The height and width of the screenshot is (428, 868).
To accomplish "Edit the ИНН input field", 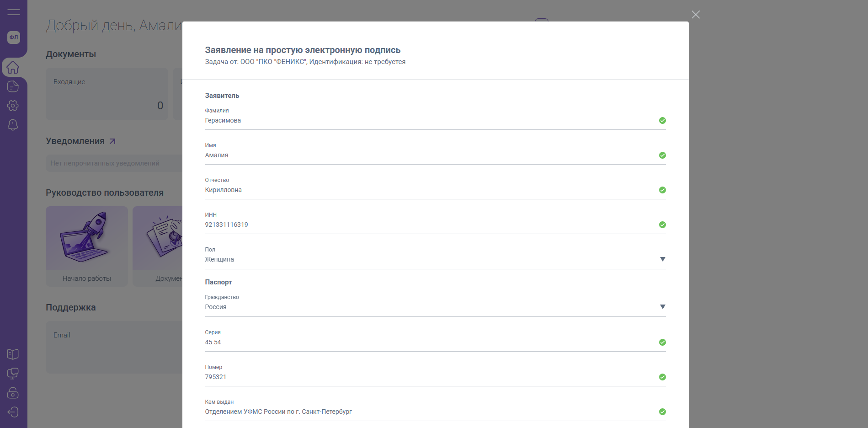I will (x=430, y=225).
